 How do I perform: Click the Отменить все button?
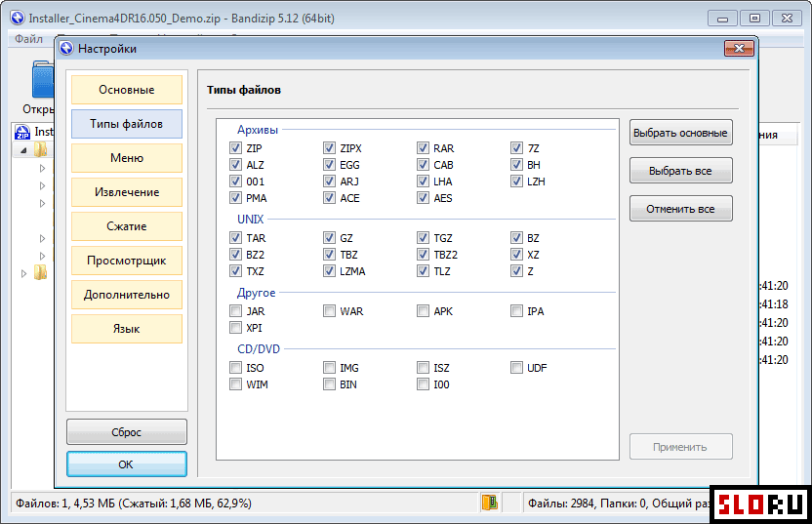[x=681, y=209]
